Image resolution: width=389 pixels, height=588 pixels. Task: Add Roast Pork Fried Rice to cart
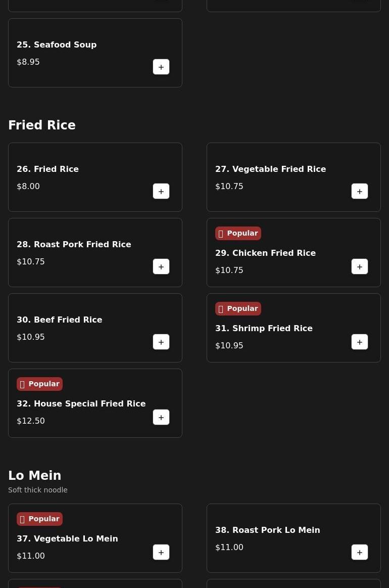coord(161,266)
